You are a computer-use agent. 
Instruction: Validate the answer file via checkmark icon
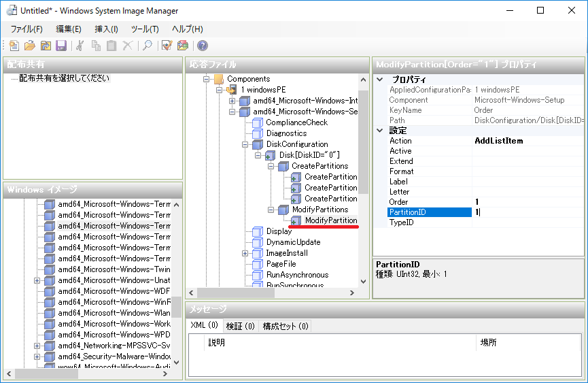coord(167,46)
